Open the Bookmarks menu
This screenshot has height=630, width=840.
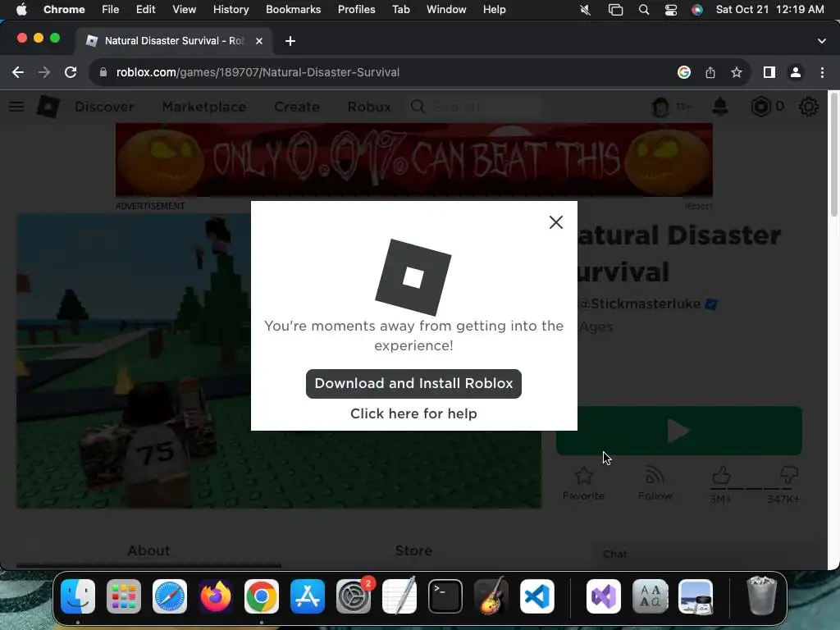[x=294, y=10]
